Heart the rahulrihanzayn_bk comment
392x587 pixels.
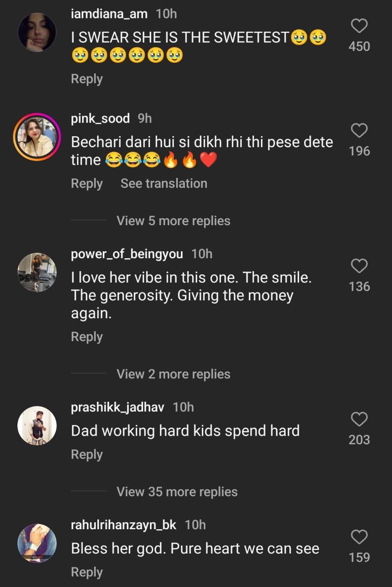359,537
